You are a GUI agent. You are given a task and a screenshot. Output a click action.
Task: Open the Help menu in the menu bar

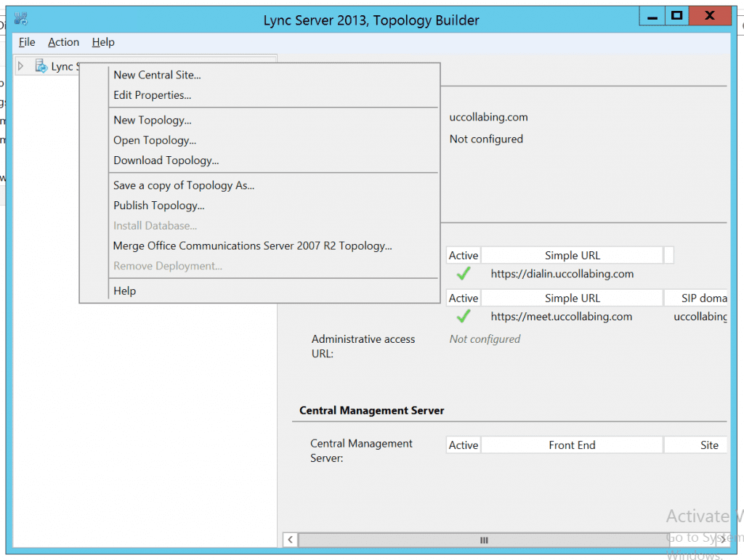(x=103, y=42)
